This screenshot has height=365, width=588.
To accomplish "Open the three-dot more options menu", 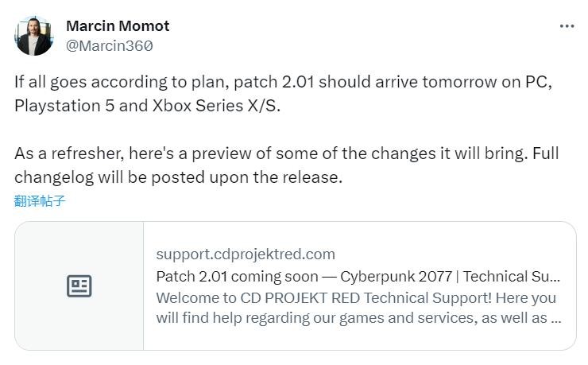I will 567,26.
